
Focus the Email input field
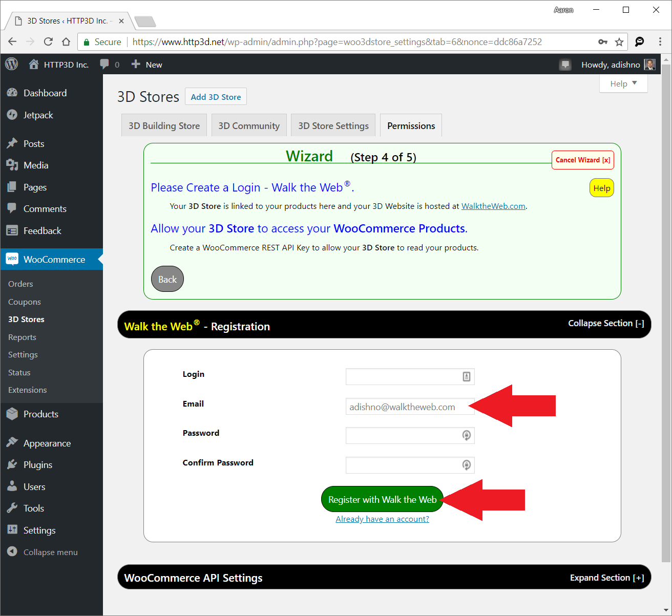coord(410,407)
